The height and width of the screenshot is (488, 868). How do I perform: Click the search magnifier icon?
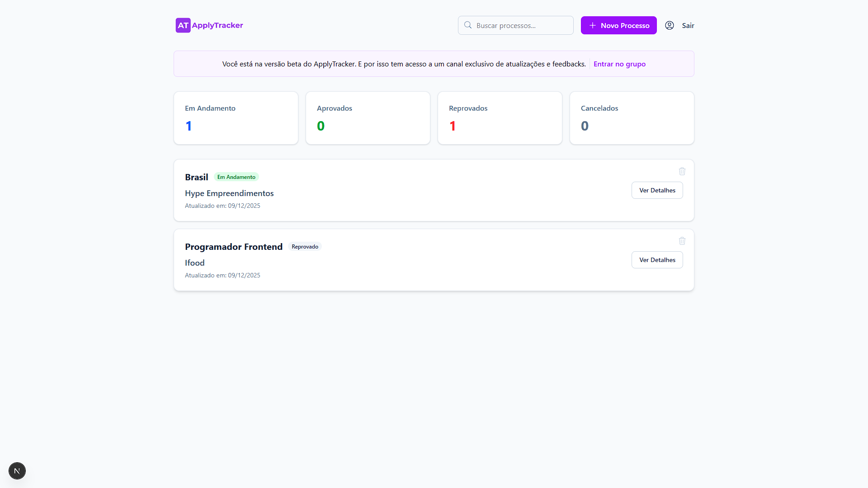point(467,25)
